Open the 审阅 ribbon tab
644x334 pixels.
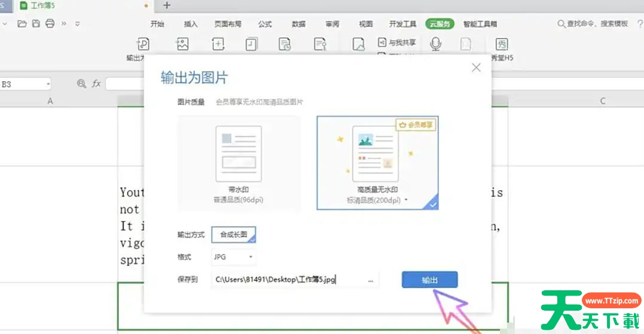(x=332, y=25)
